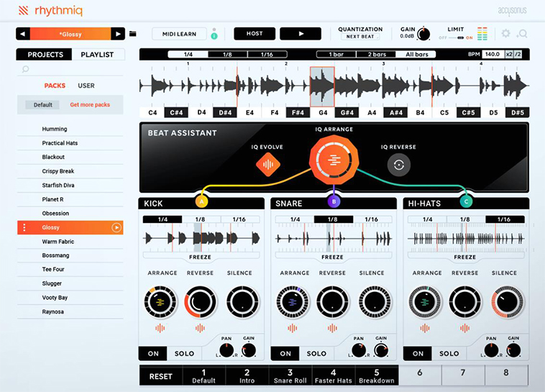
Task: Freeze the Kick pattern
Action: tap(200, 257)
